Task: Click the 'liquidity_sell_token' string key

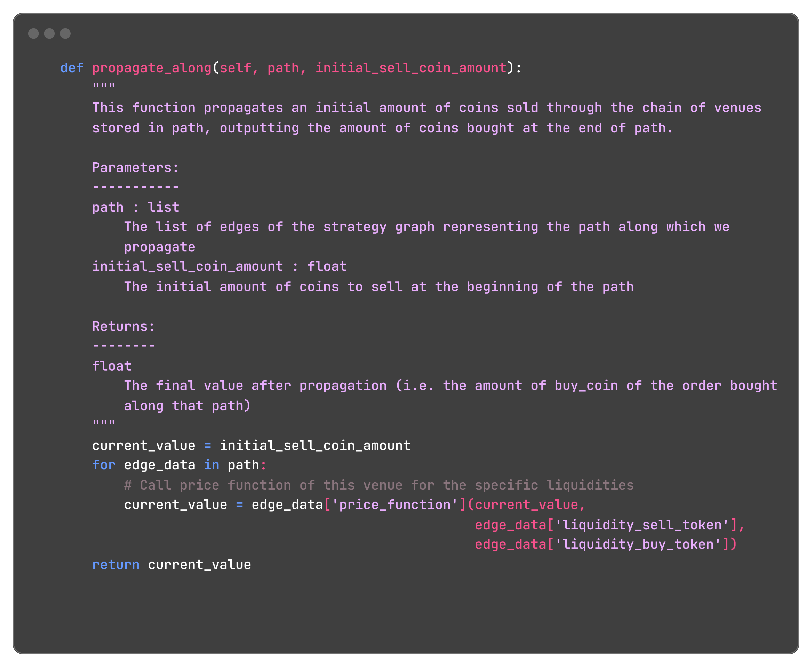Action: coord(642,525)
